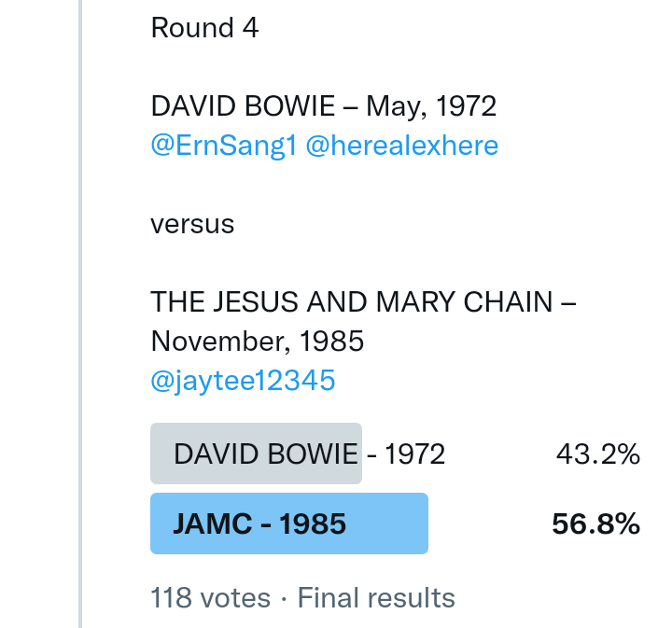Click the 118 votes count
The width and height of the screenshot is (672, 628).
pos(210,597)
